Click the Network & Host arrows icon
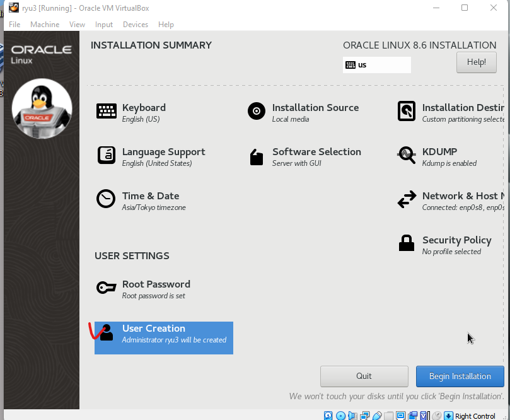510x420 pixels. pyautogui.click(x=407, y=199)
